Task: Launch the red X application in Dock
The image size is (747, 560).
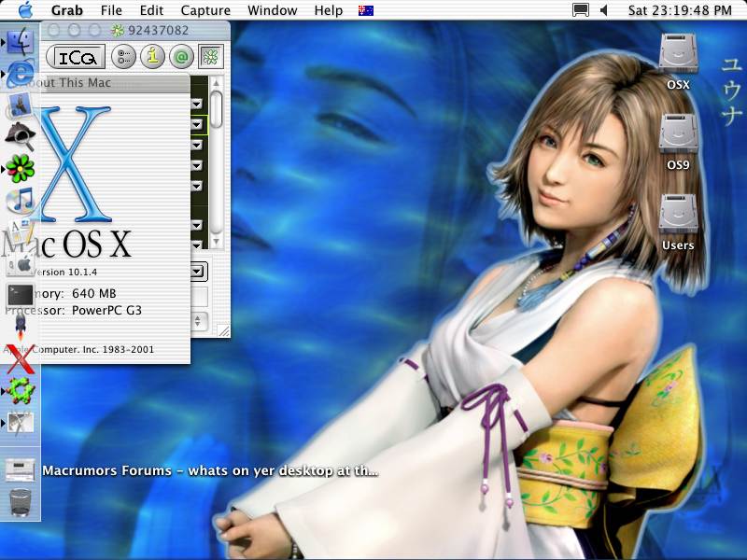Action: point(20,358)
